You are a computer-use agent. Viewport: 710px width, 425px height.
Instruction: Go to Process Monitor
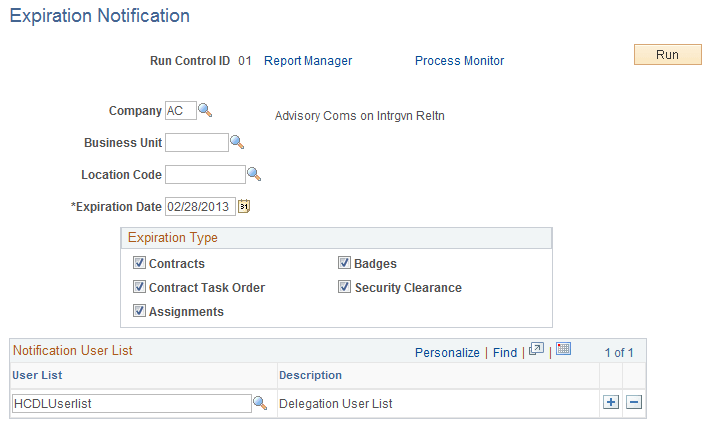coord(459,61)
